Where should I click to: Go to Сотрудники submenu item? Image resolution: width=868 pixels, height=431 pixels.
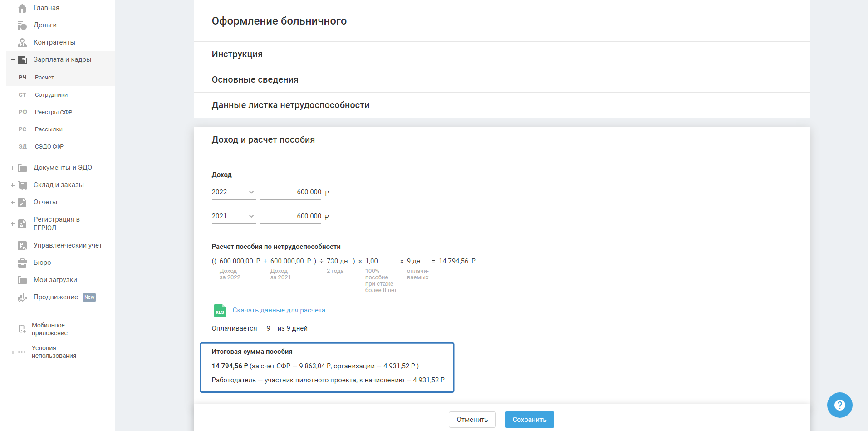pos(51,95)
